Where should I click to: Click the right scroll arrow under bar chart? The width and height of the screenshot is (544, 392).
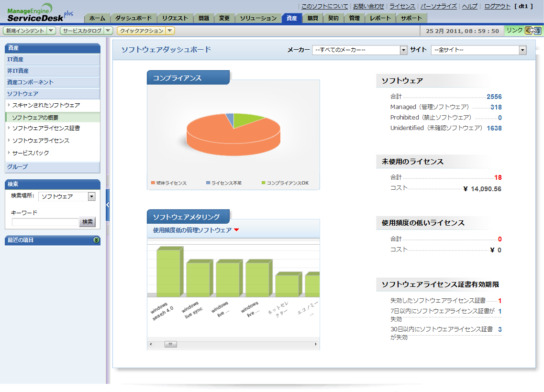click(x=316, y=344)
